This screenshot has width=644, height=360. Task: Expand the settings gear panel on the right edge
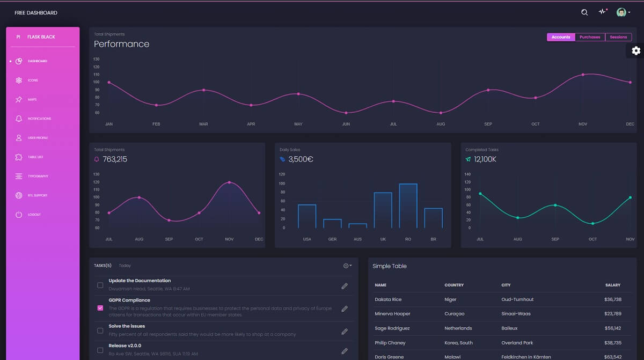point(636,50)
